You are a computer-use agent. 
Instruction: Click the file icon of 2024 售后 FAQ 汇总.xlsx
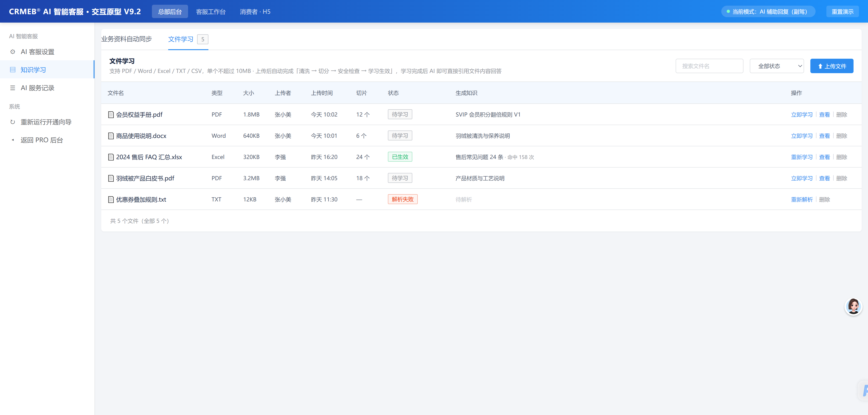[111, 157]
